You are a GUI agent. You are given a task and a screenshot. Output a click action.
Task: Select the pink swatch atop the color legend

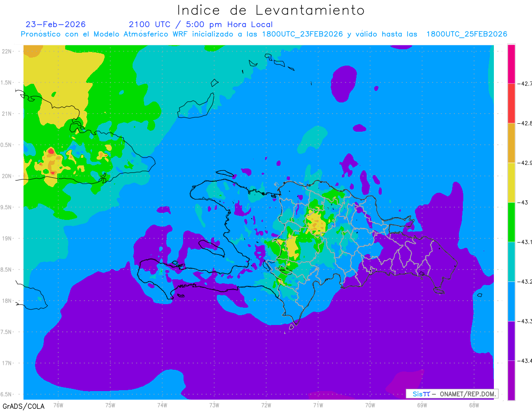(511, 64)
